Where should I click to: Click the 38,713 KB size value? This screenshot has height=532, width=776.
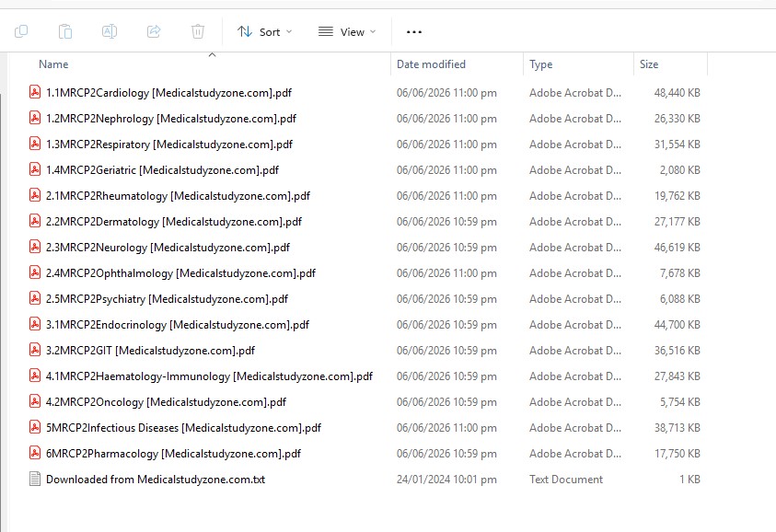[x=677, y=428]
